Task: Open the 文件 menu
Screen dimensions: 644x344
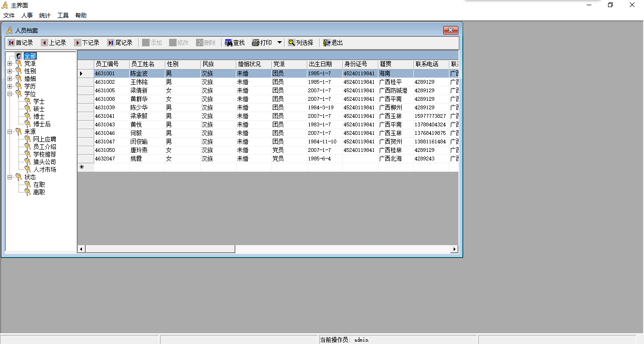Action: (x=9, y=16)
